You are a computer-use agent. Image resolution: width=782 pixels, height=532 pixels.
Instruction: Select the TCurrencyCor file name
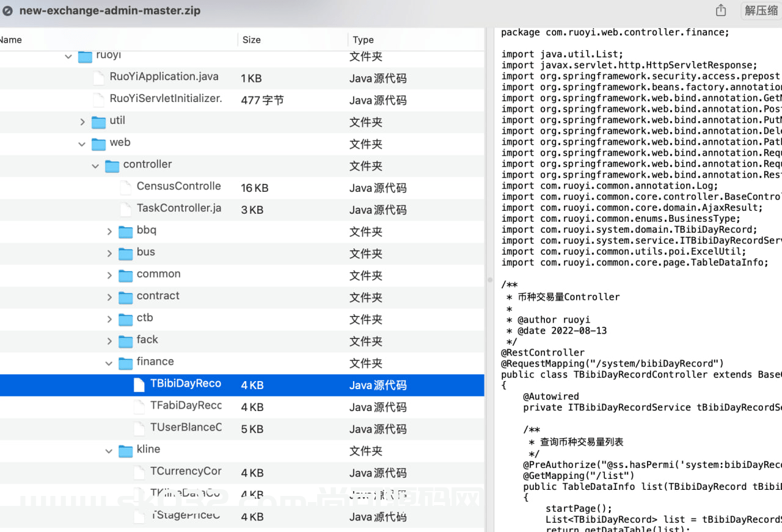(186, 472)
